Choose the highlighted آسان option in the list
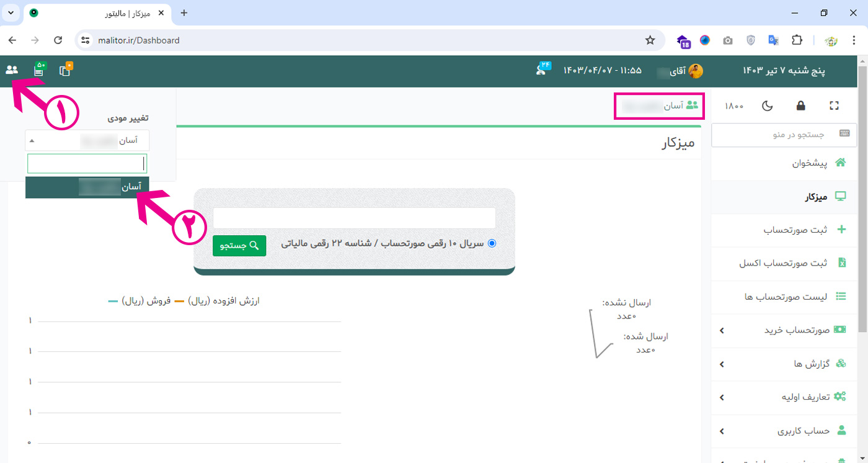Viewport: 868px width, 463px height. (87, 187)
